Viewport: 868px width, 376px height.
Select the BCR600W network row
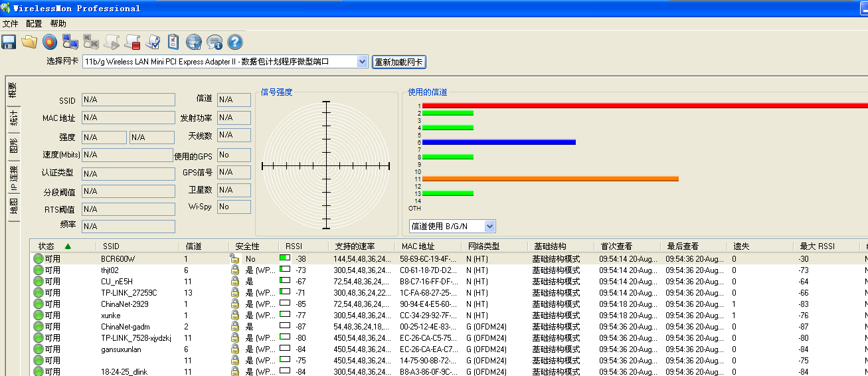[x=449, y=259]
